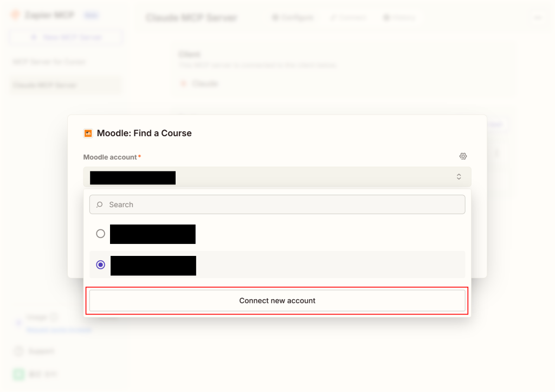Open settings gear beside Moodle account

[463, 156]
